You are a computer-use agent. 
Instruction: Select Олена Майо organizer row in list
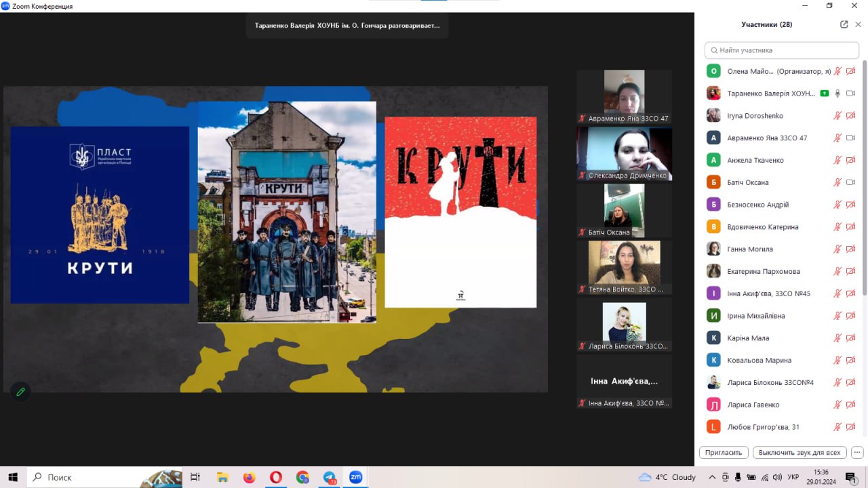click(781, 71)
